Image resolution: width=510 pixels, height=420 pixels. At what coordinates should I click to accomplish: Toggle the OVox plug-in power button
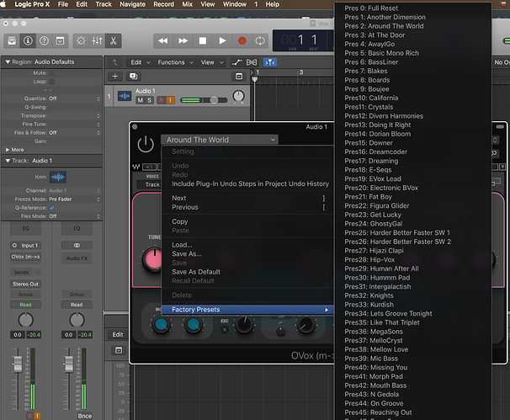click(146, 144)
